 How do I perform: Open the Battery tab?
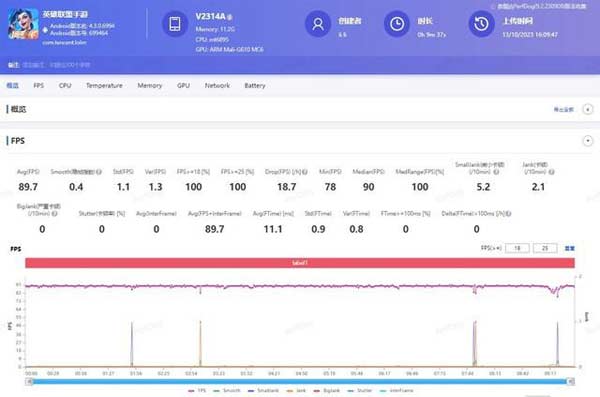255,85
